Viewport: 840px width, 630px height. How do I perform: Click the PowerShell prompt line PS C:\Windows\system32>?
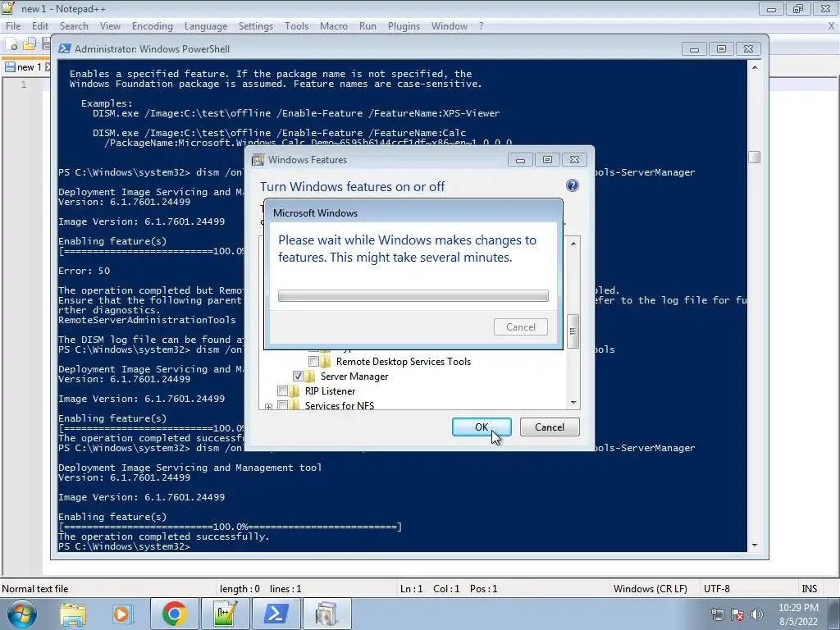point(125,546)
